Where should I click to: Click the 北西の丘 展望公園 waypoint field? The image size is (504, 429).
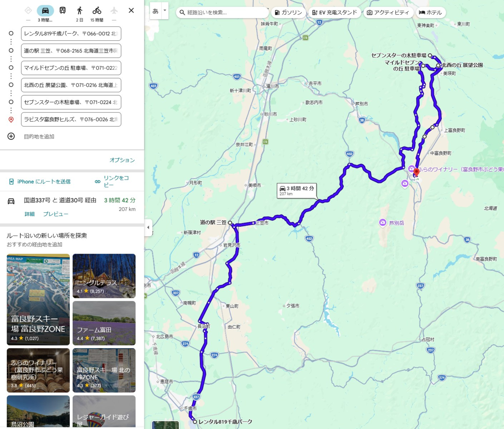point(71,85)
